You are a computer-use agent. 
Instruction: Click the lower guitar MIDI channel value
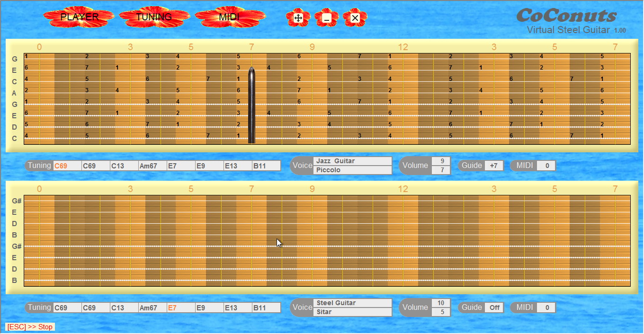click(547, 308)
